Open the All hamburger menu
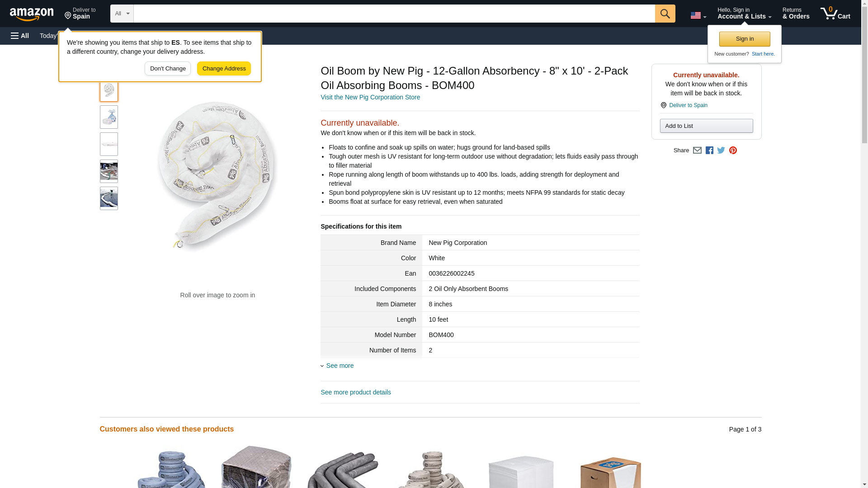 click(20, 36)
